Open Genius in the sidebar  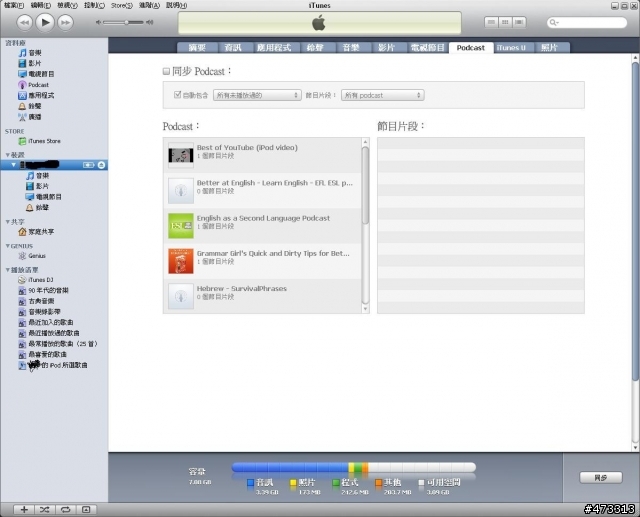[x=32, y=256]
